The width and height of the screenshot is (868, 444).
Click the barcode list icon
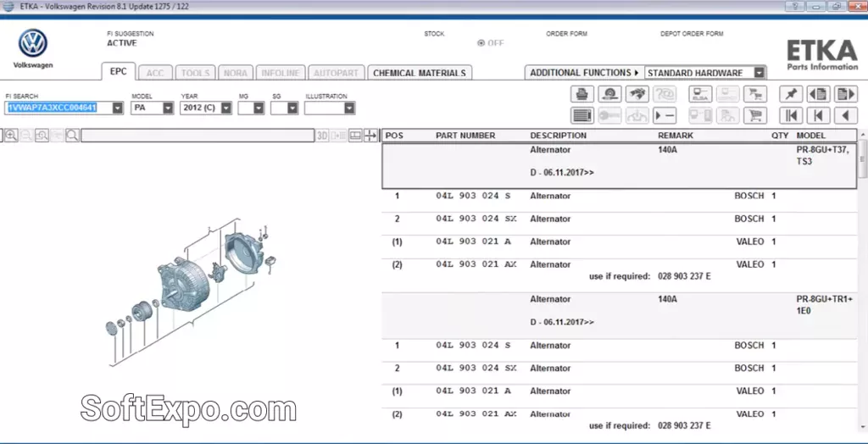(581, 116)
